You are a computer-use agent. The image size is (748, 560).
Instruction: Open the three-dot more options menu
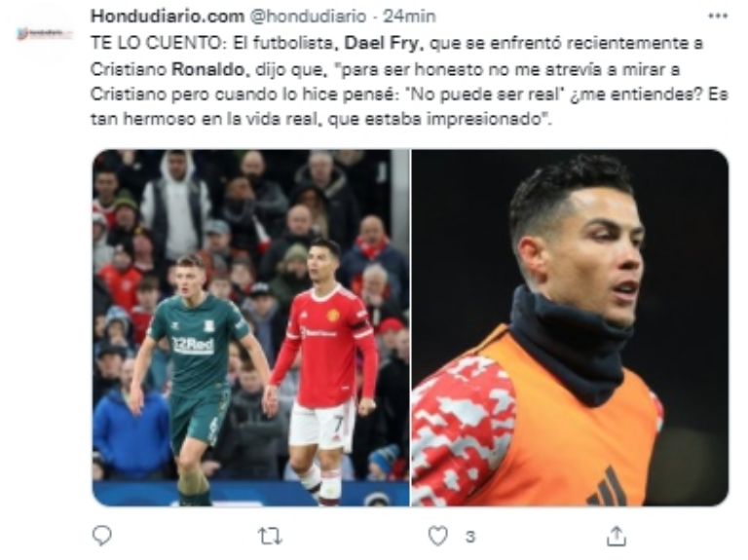click(x=718, y=17)
